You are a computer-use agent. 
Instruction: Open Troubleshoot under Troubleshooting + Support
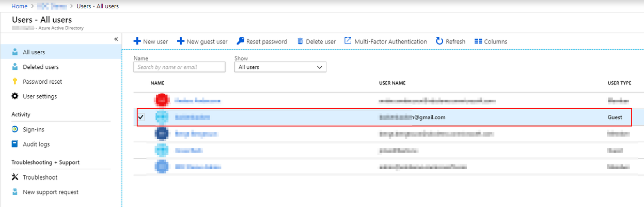(x=61, y=177)
